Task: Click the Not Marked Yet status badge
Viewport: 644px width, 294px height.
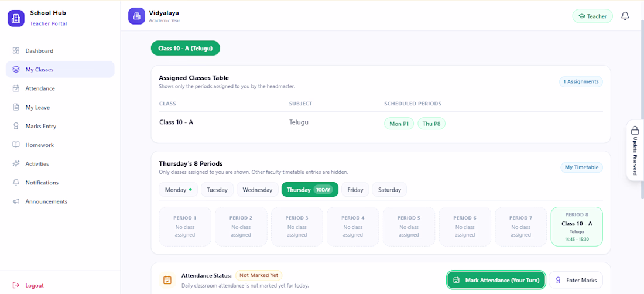Action: coord(259,275)
